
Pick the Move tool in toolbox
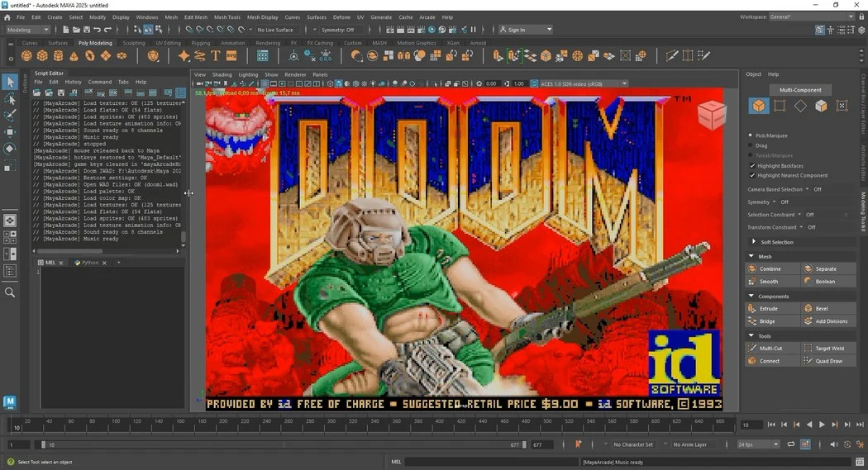click(x=10, y=131)
